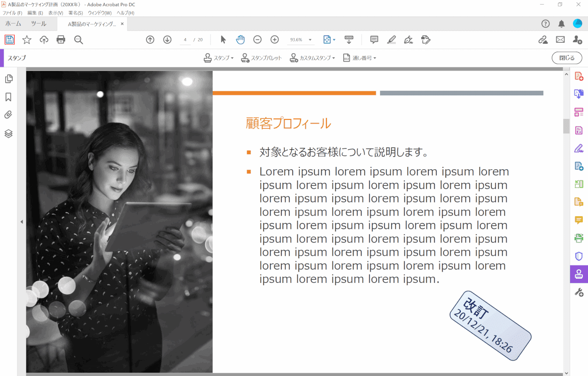Expand the スタンプ dropdown
The image size is (588, 376).
point(218,58)
